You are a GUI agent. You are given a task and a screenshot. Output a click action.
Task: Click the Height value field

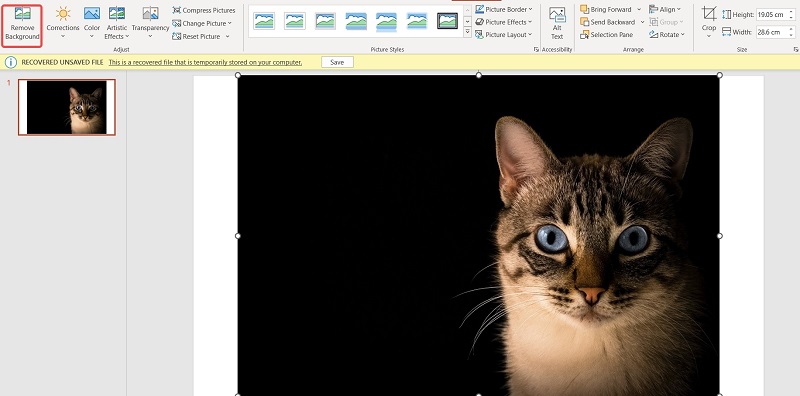tap(771, 15)
